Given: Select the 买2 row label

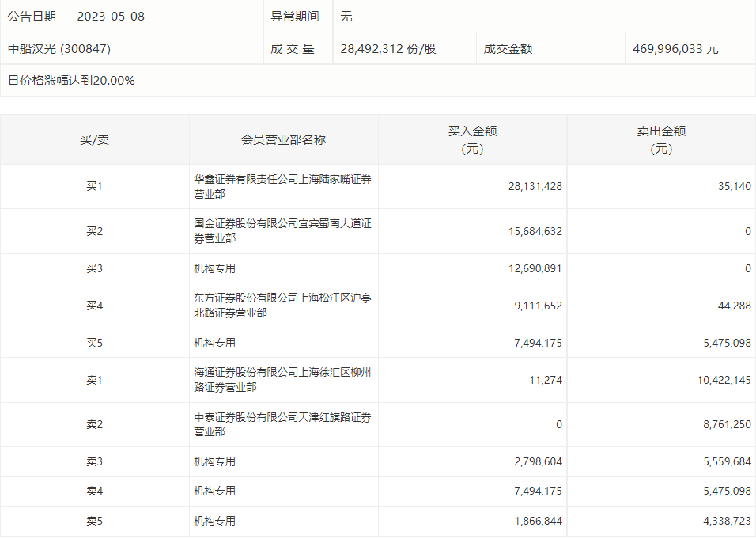Looking at the screenshot, I should point(95,231).
